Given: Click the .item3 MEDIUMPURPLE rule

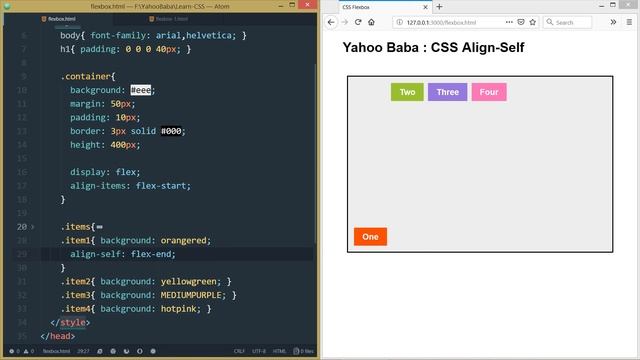Looking at the screenshot, I should (148, 295).
